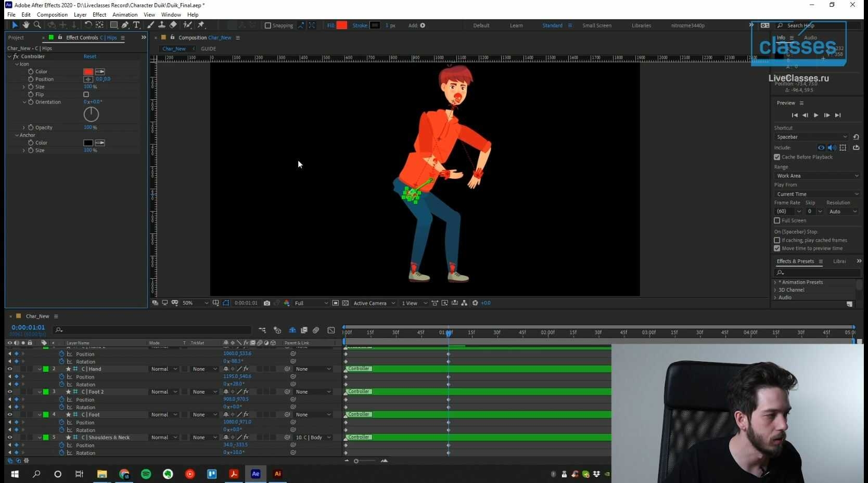Viewport: 868px width, 483px height.
Task: Take a snapshot with the camera icon
Action: [267, 303]
